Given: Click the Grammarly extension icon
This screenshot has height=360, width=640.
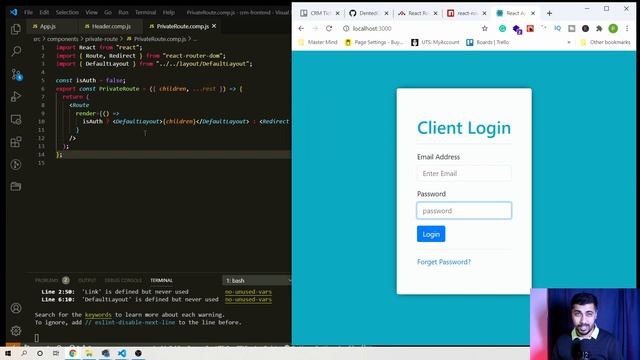Looking at the screenshot, I should coord(502,29).
